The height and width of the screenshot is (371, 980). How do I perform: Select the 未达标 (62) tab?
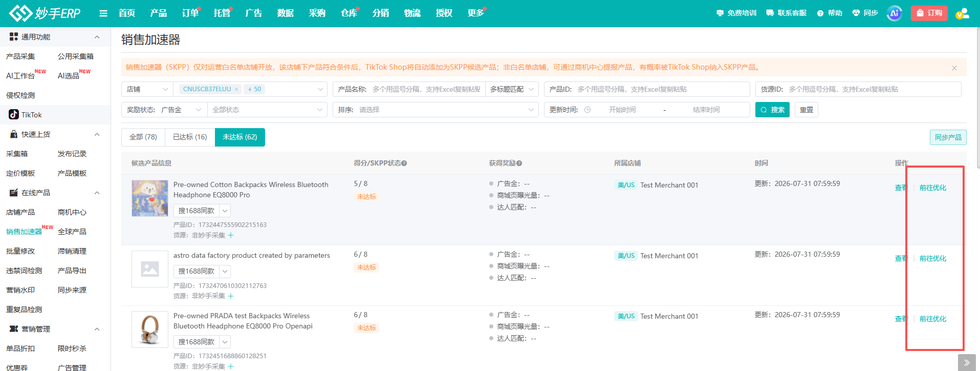240,137
